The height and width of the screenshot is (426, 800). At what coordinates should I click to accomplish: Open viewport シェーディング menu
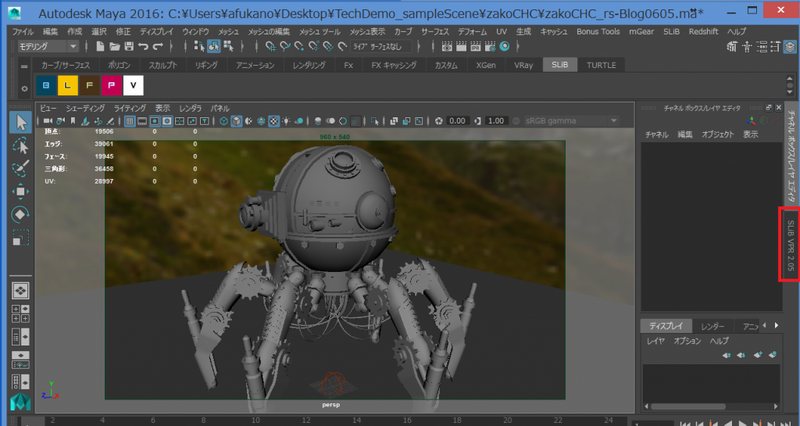85,108
